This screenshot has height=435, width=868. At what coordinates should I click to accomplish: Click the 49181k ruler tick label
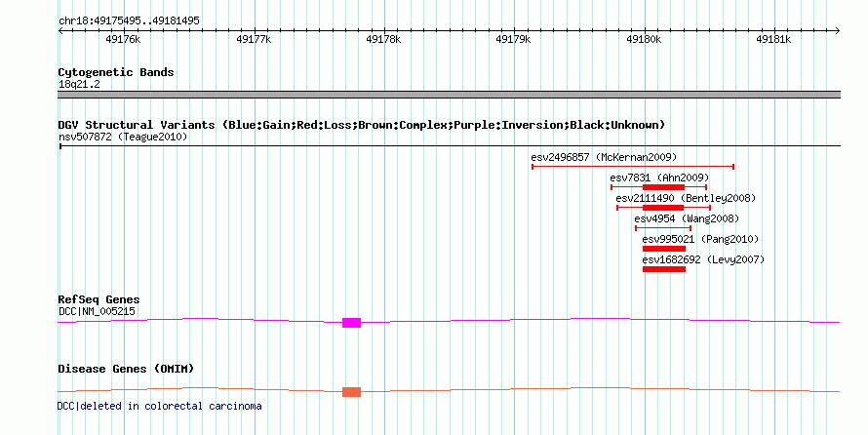(773, 39)
